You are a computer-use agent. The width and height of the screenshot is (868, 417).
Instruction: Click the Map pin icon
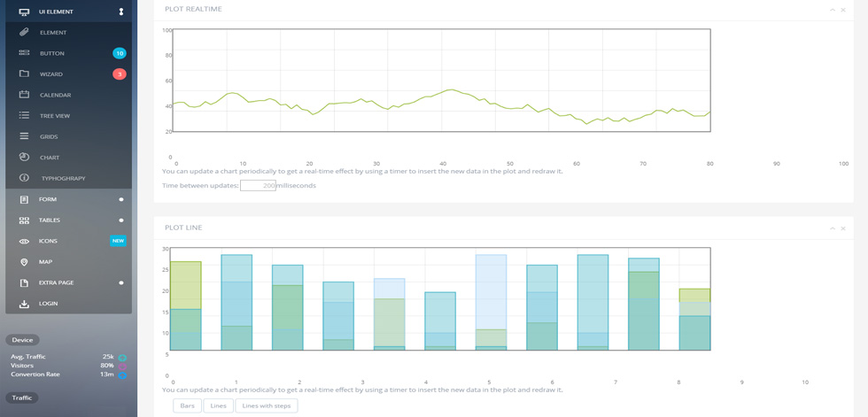coord(24,261)
